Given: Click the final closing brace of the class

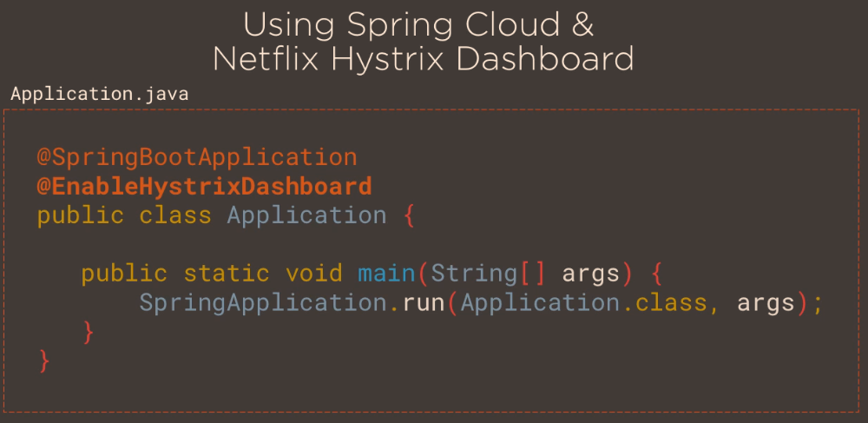Looking at the screenshot, I should tap(44, 360).
